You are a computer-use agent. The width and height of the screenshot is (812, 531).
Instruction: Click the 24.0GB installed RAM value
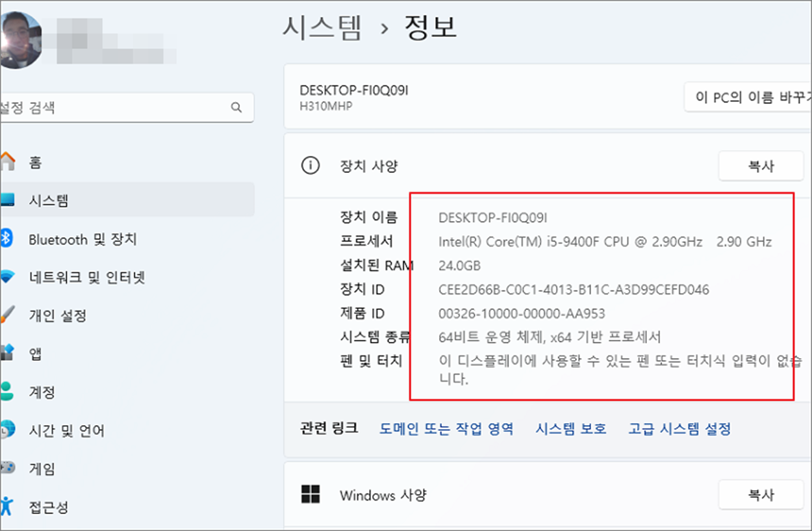click(460, 266)
